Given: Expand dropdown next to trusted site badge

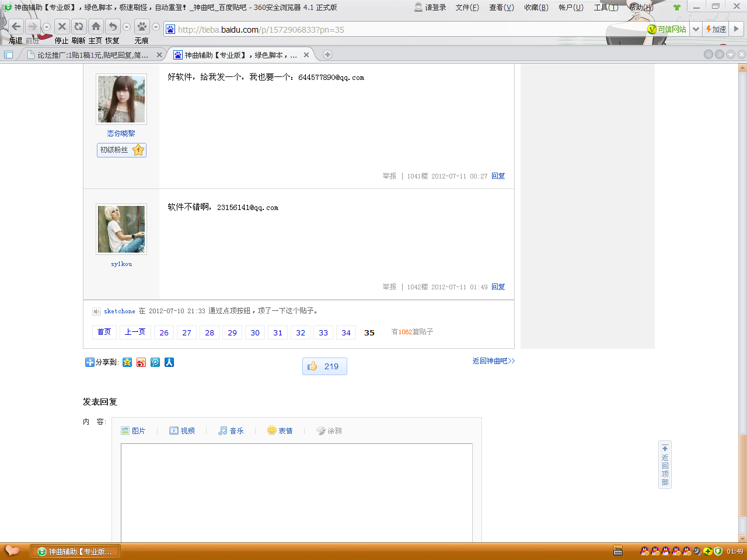Looking at the screenshot, I should [x=696, y=29].
